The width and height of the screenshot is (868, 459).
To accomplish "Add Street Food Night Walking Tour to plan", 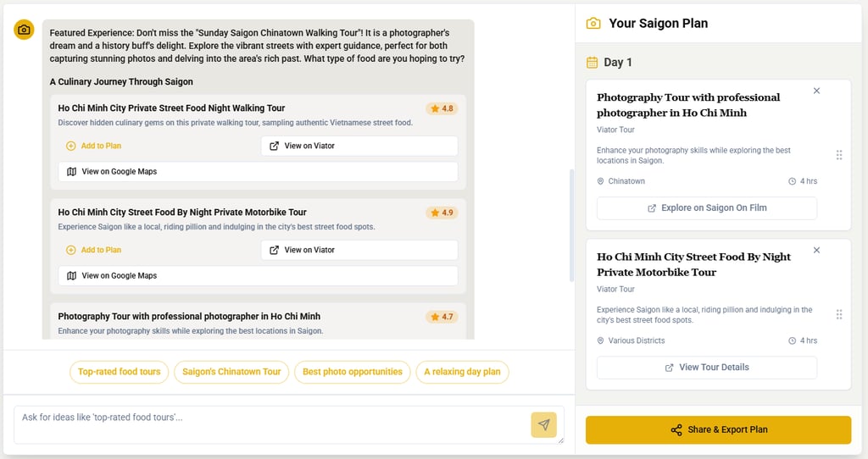I will pyautogui.click(x=93, y=146).
